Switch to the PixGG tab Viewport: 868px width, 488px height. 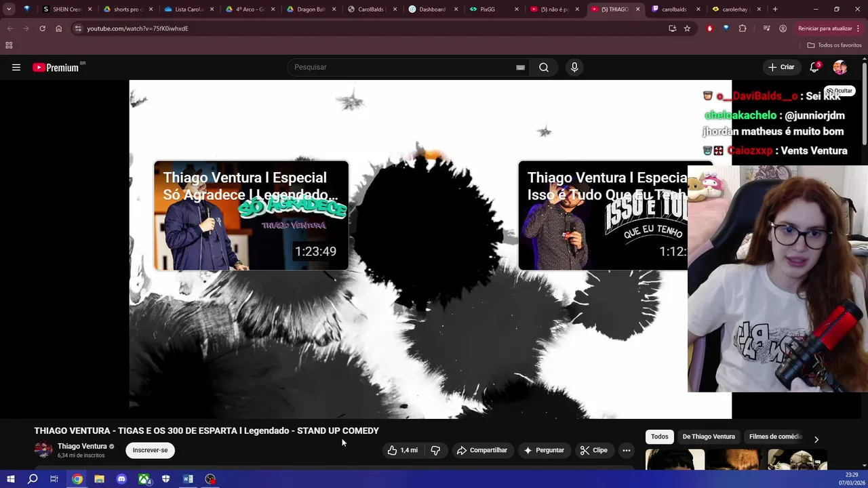coord(493,9)
